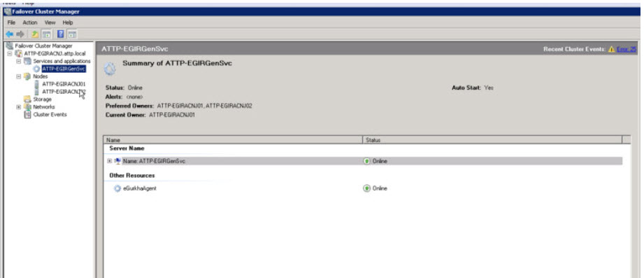Screen dimensions: 644x278
Task: Click the Failover Cluster Manager title bar icon
Action: click(8, 11)
